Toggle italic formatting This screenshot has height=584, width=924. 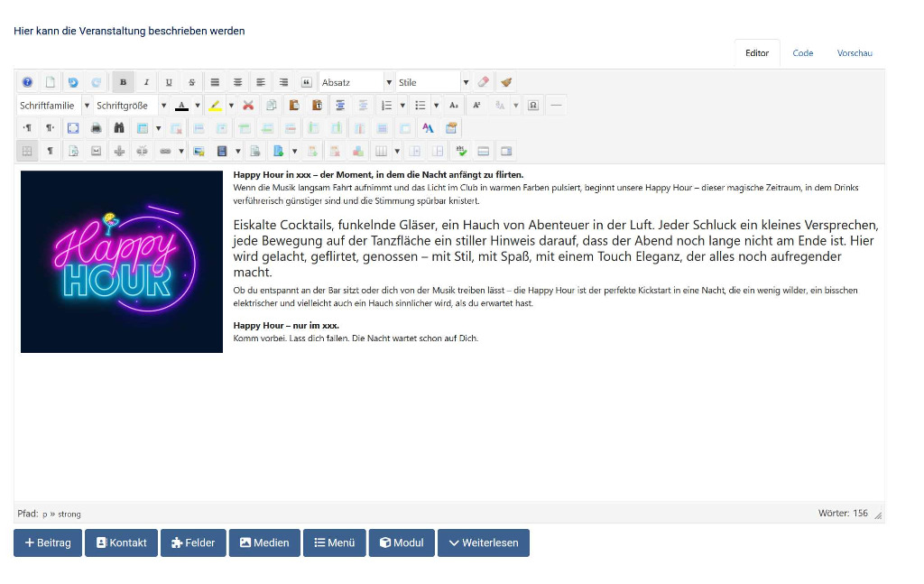tap(146, 82)
